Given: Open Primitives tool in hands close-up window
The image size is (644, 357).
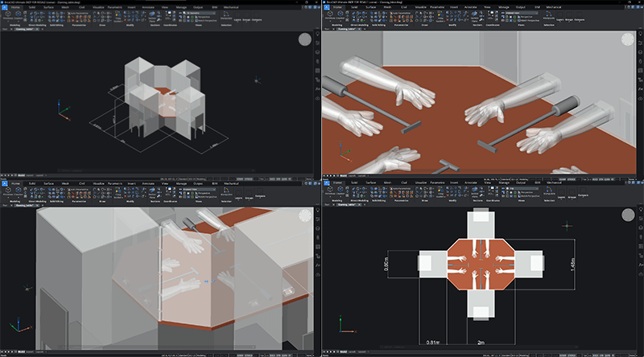Looking at the screenshot, I should pyautogui.click(x=330, y=15).
